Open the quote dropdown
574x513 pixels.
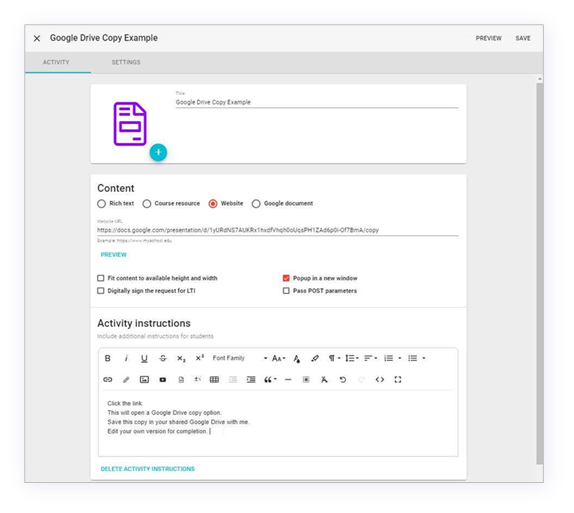pos(270,379)
